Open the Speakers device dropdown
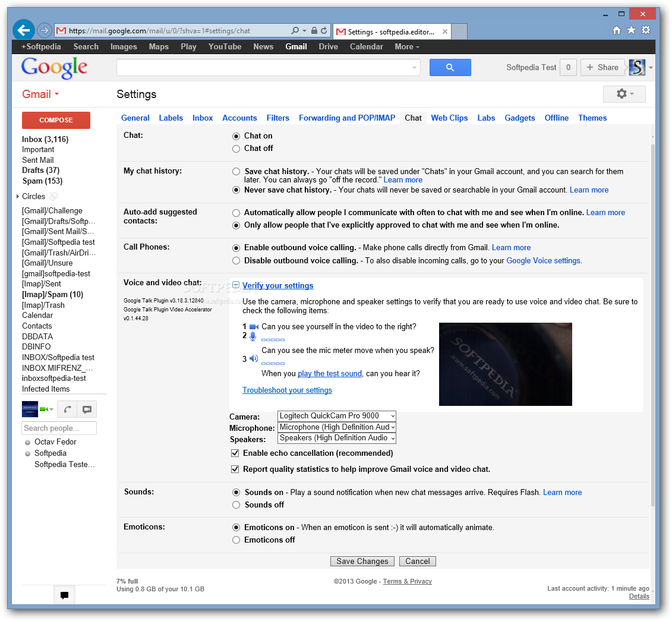The height and width of the screenshot is (621, 672). click(337, 438)
